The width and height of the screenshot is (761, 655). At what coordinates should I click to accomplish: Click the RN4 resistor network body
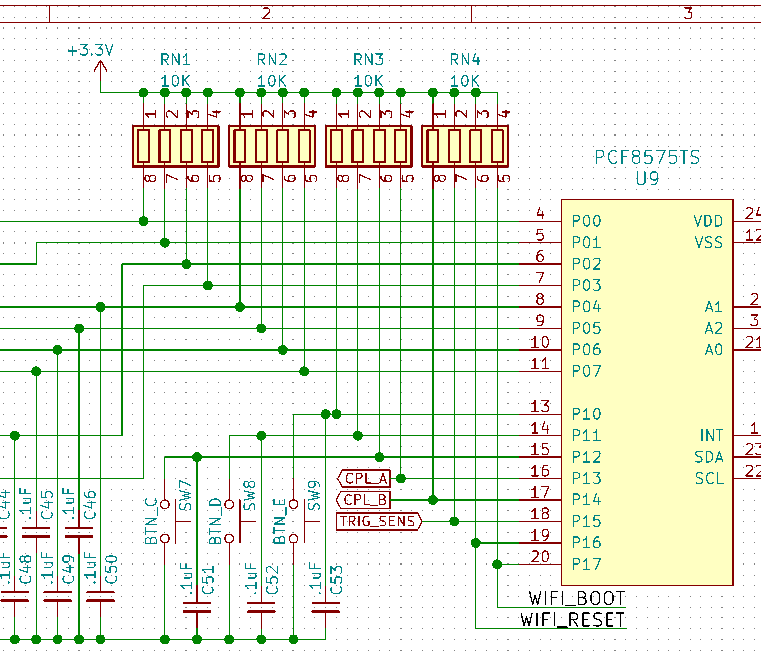click(465, 146)
